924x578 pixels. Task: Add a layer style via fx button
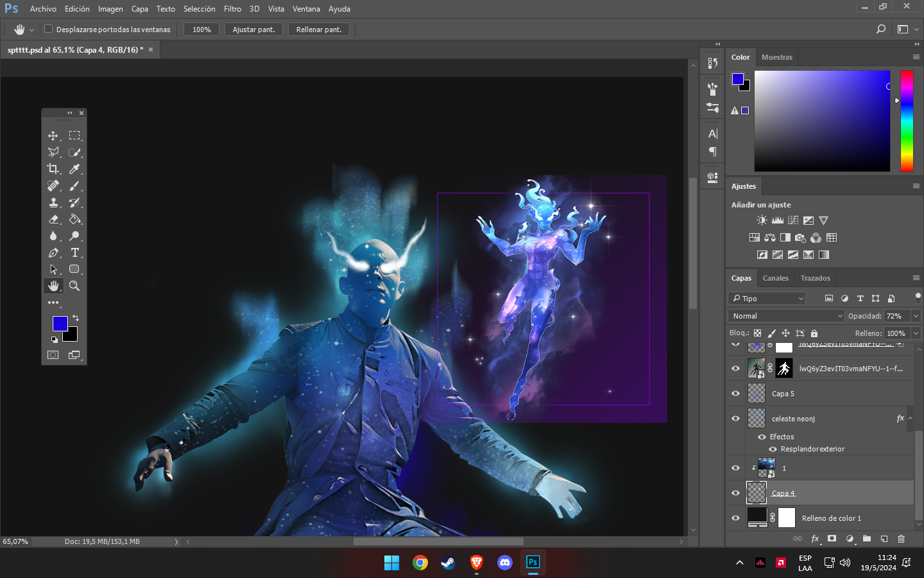pyautogui.click(x=815, y=539)
